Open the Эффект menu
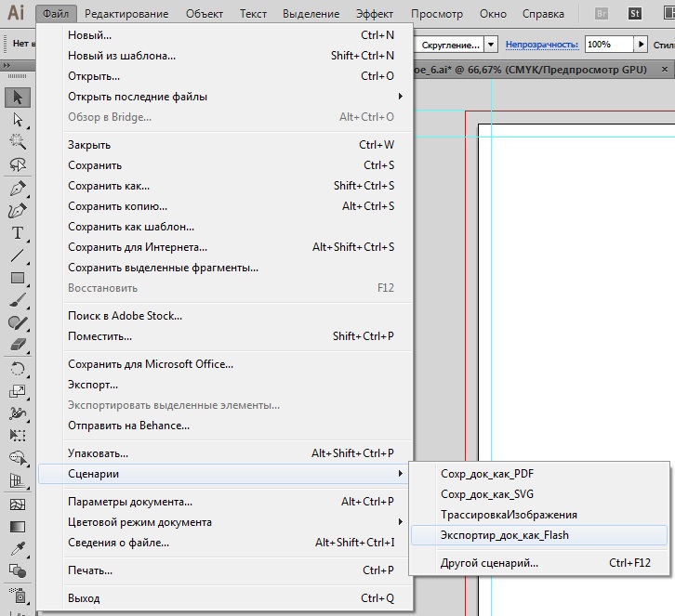675x616 pixels. (x=375, y=14)
